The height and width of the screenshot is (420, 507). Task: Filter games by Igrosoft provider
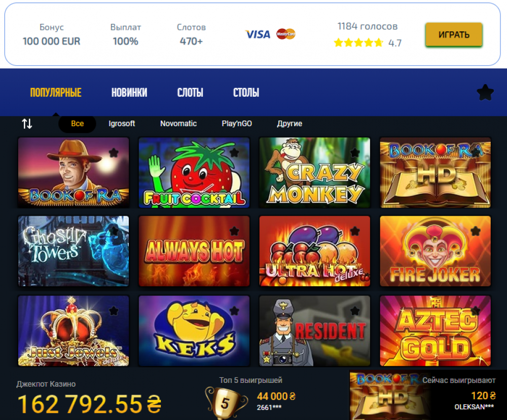point(122,124)
